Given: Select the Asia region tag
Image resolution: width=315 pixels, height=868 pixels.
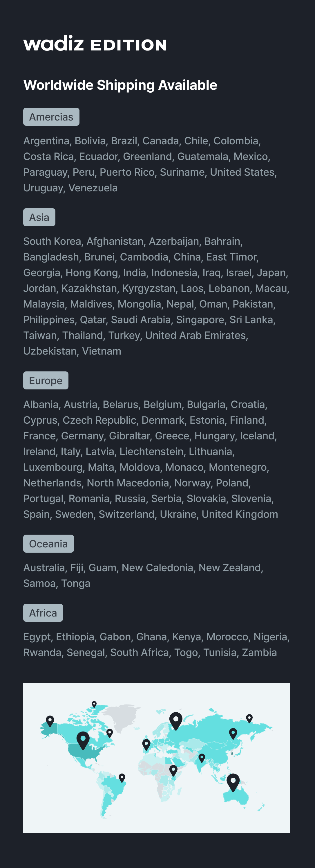Looking at the screenshot, I should pos(39,217).
